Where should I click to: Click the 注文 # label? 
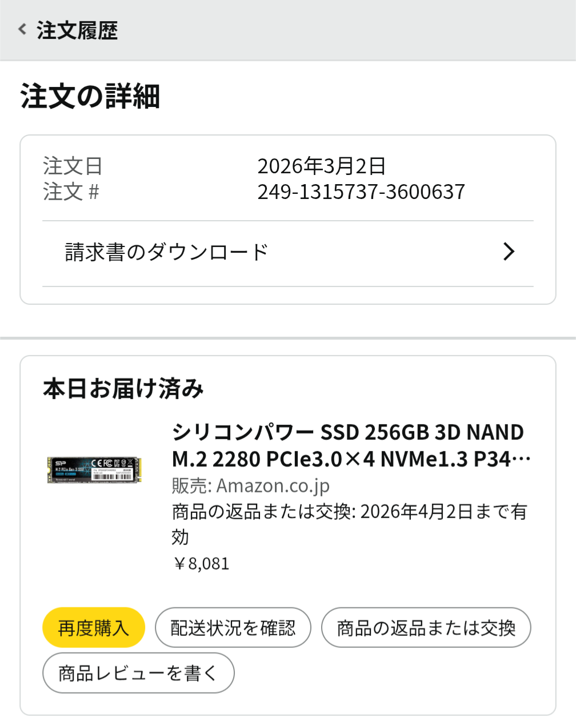click(71, 192)
